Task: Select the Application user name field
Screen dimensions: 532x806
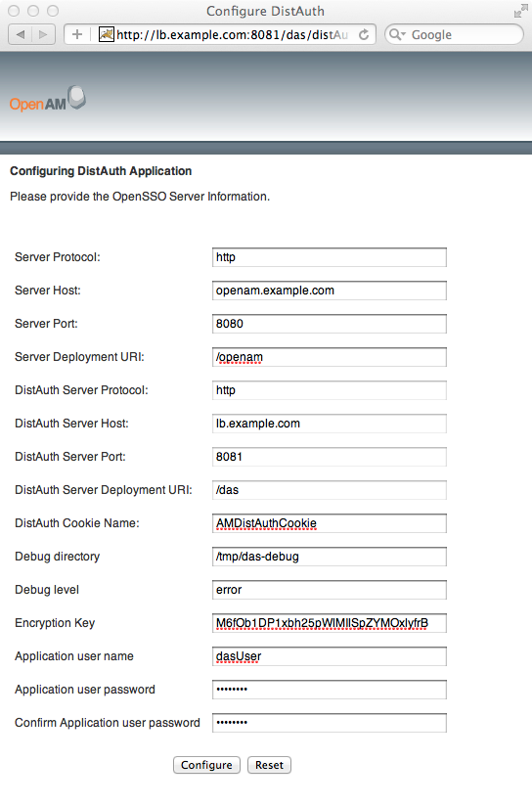Action: 329,656
